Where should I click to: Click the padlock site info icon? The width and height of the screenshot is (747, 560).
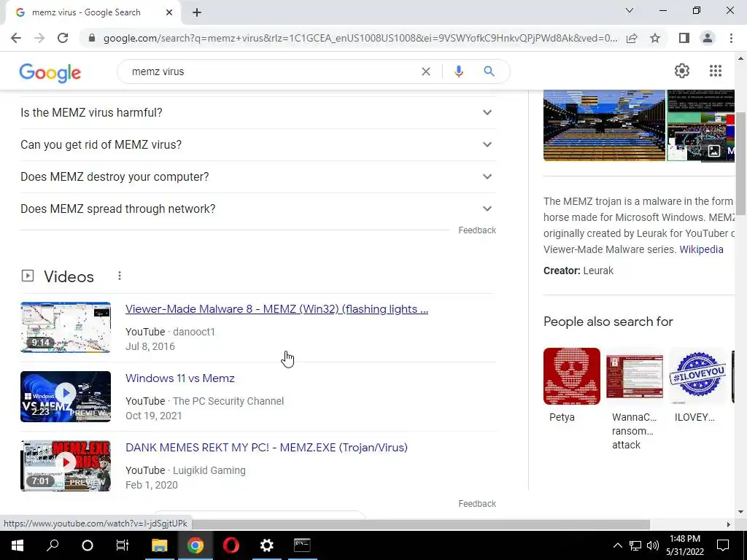(92, 38)
